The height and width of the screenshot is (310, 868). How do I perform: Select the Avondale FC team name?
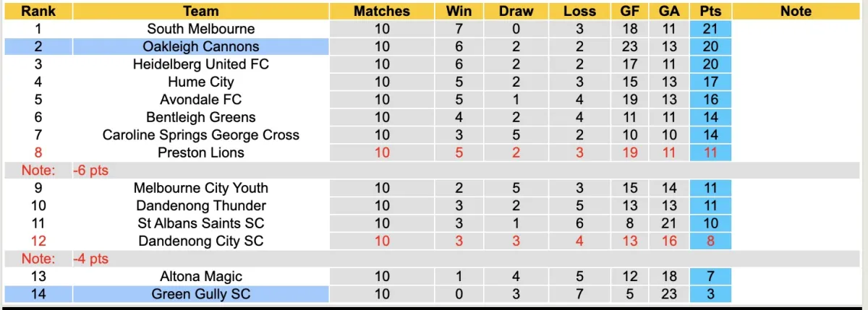(200, 100)
